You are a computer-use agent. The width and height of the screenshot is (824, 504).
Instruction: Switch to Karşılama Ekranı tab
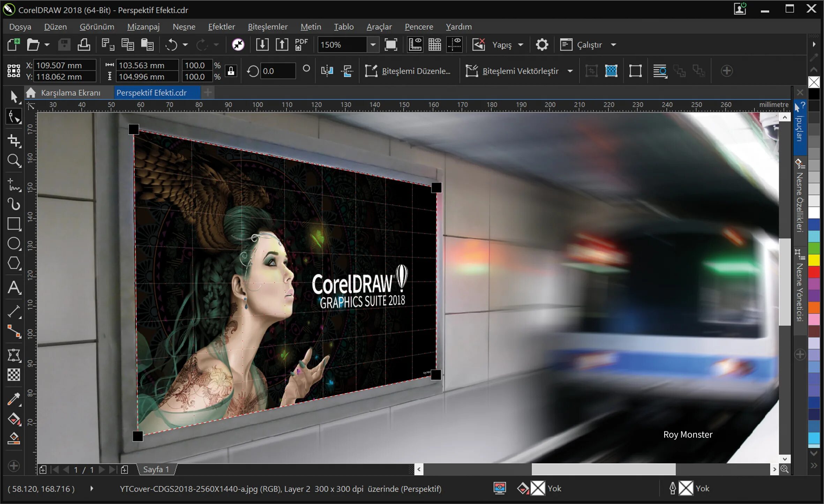(x=70, y=93)
